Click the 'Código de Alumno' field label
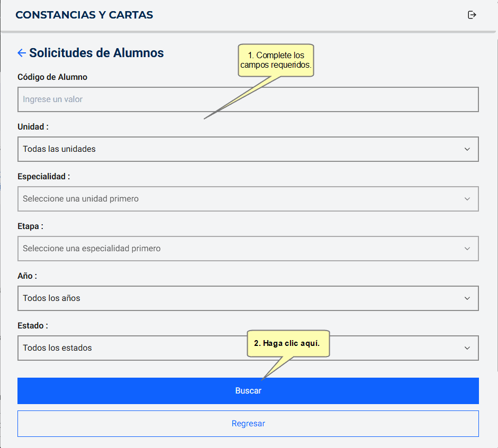This screenshot has height=448, width=498. [x=52, y=77]
